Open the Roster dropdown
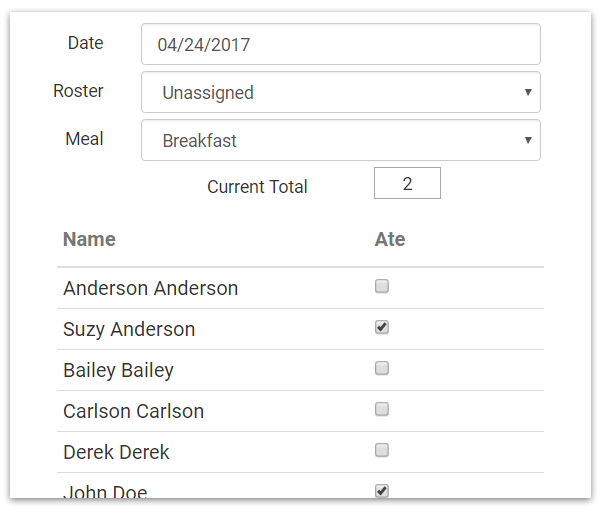Viewport: 600px width, 510px height. coord(340,92)
